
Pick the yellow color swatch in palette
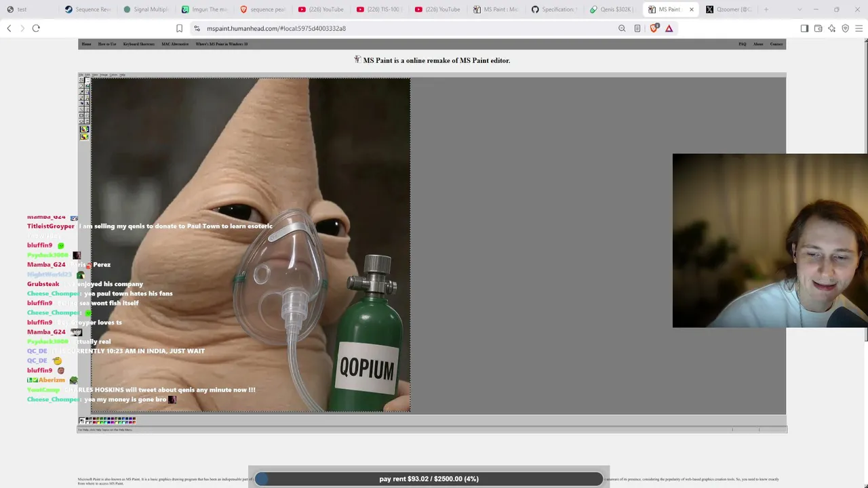(x=98, y=422)
